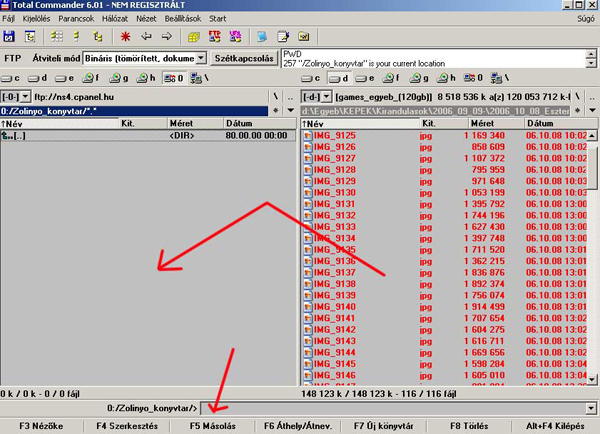Click the Szétkapcsolás disconnect button
Image resolution: width=600 pixels, height=434 pixels.
point(244,58)
